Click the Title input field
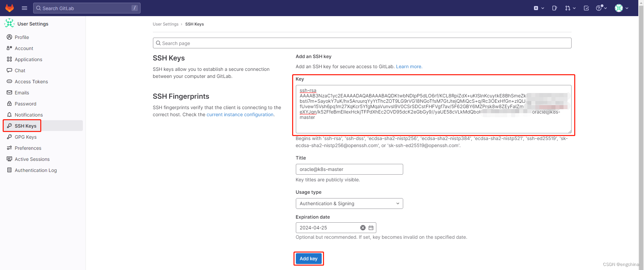This screenshot has height=270, width=644. 349,169
